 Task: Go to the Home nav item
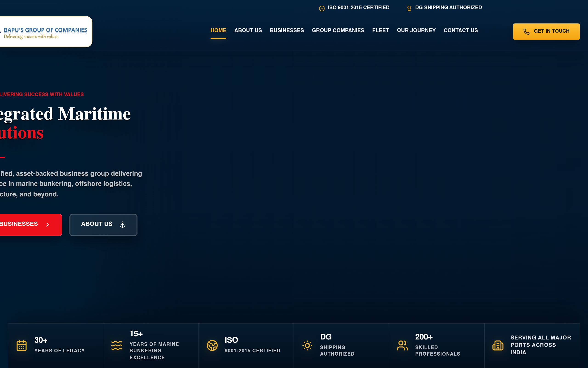click(218, 30)
